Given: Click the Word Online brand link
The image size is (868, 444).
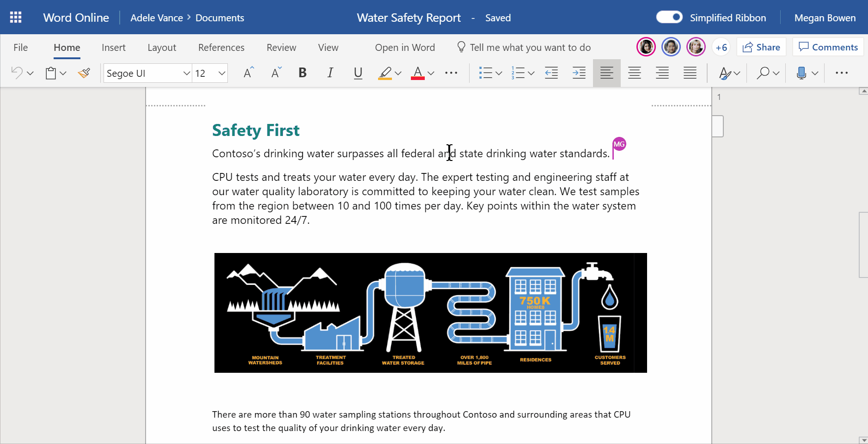Looking at the screenshot, I should tap(76, 18).
